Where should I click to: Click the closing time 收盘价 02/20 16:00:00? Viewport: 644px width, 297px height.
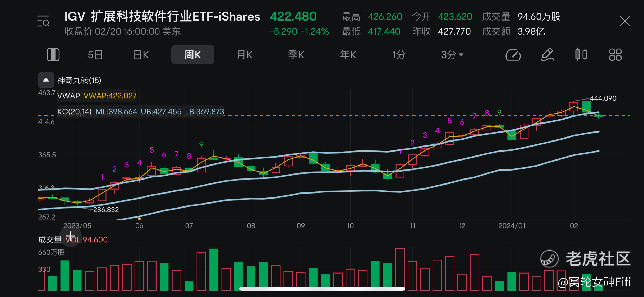pos(123,32)
